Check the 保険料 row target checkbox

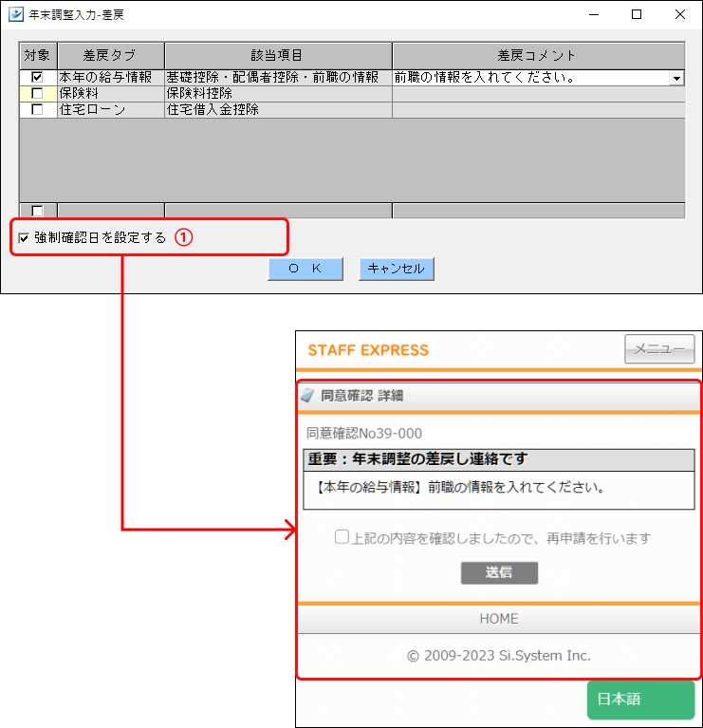[37, 93]
